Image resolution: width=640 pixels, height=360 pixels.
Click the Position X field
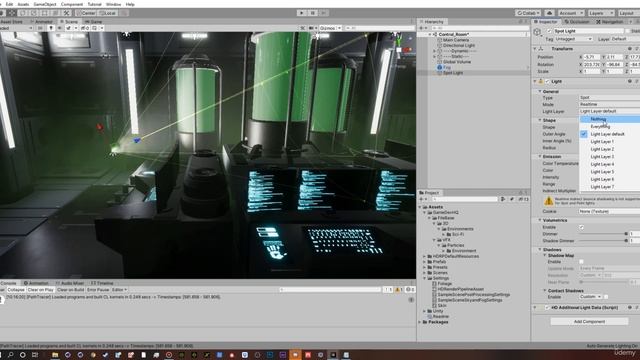pyautogui.click(x=592, y=57)
